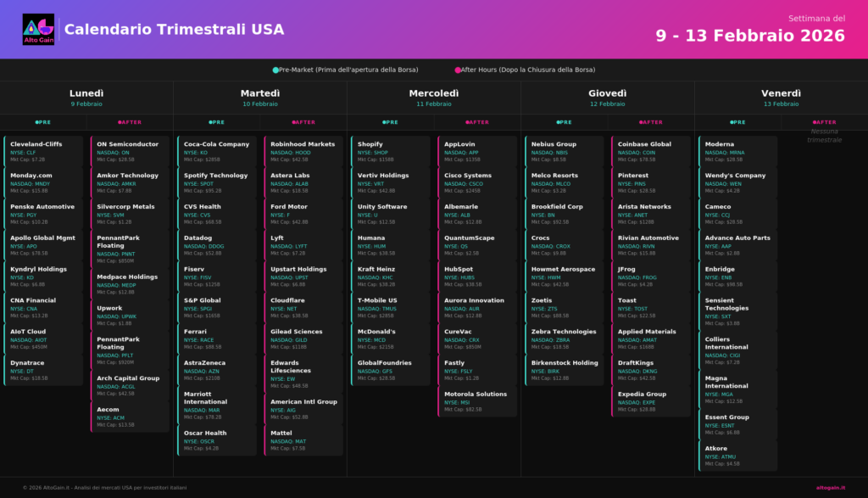Click the AFTER label under Martedì
Viewport: 868px width, 498px height.
(x=303, y=122)
